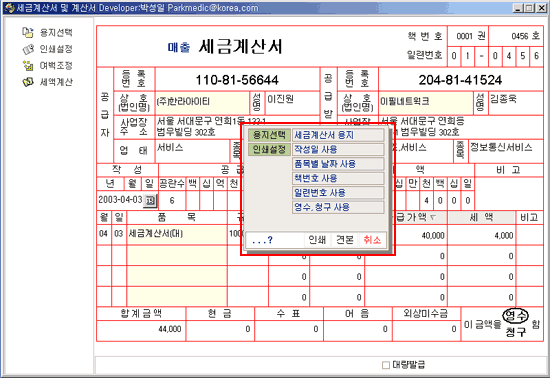Click the 세금계산서(대) item name field
The height and width of the screenshot is (378, 550).
point(176,234)
